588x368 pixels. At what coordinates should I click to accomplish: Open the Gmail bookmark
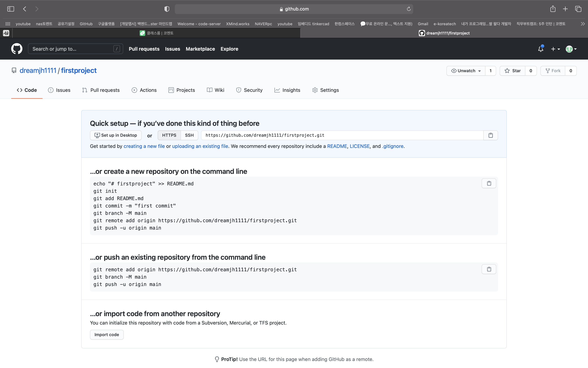pyautogui.click(x=423, y=24)
